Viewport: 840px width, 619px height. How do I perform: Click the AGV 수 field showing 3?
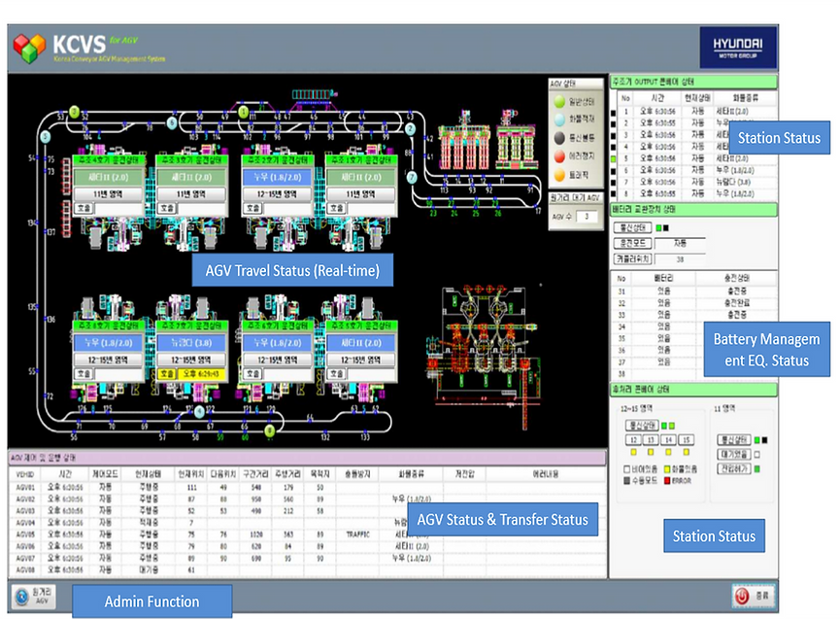[x=588, y=217]
